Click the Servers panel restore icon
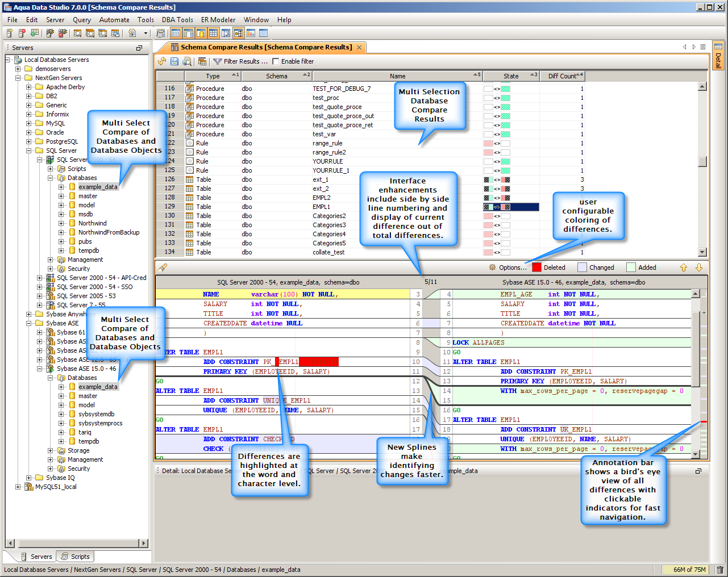This screenshot has width=728, height=577. tap(139, 48)
